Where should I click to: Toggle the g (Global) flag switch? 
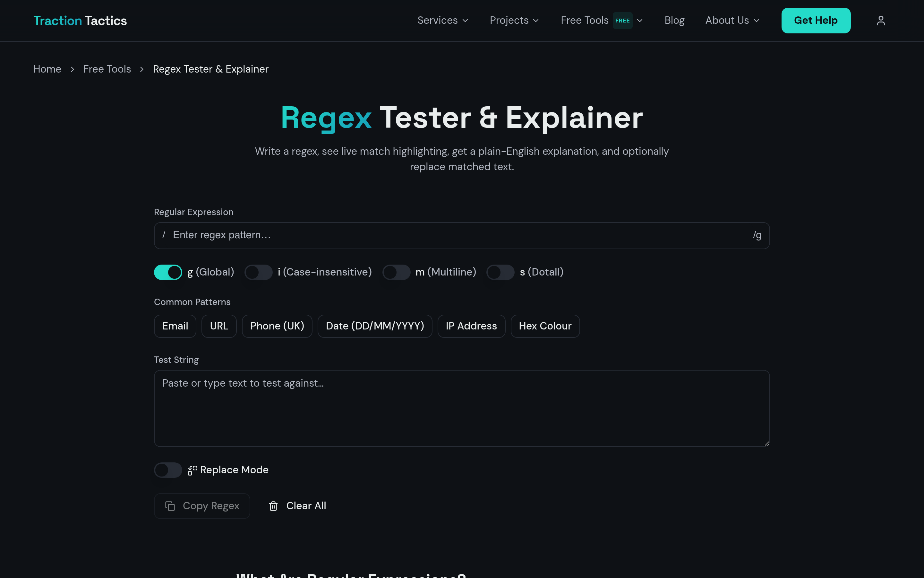[x=168, y=272]
